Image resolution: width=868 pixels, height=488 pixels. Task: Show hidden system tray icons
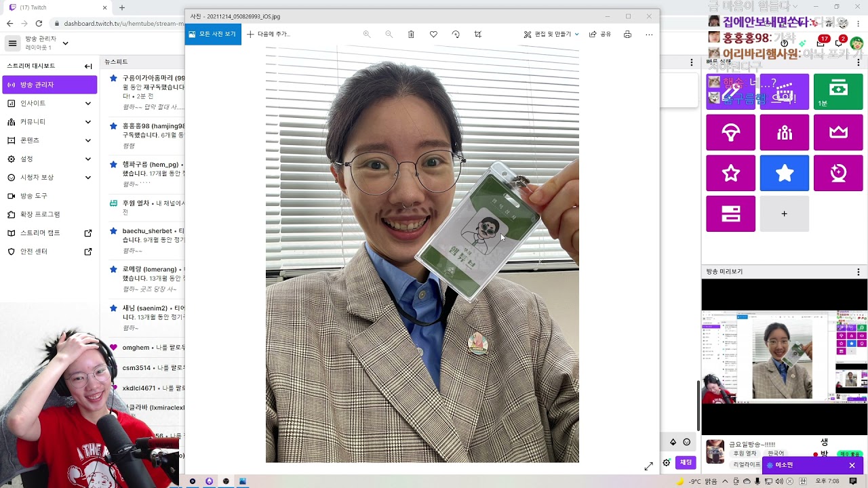(x=725, y=481)
